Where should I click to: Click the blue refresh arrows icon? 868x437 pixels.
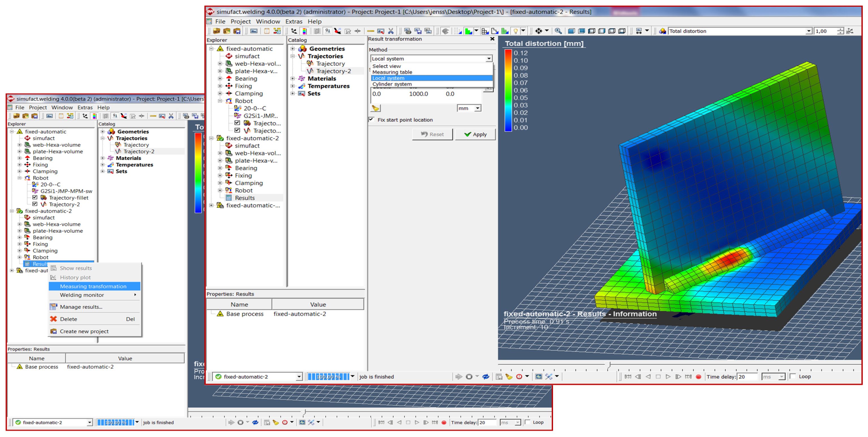pyautogui.click(x=485, y=376)
